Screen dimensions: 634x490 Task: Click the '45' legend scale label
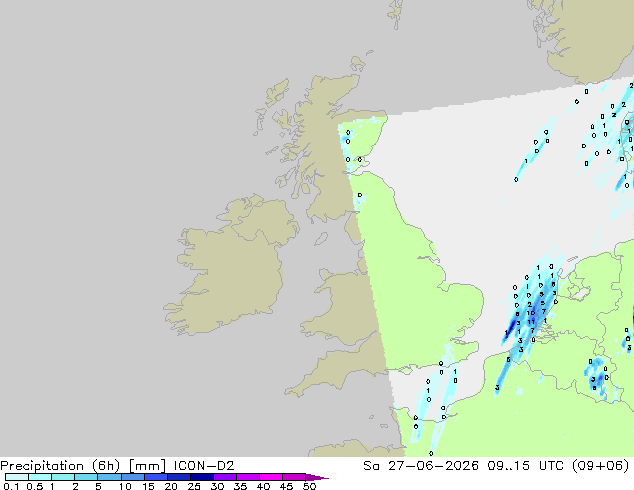click(x=286, y=486)
